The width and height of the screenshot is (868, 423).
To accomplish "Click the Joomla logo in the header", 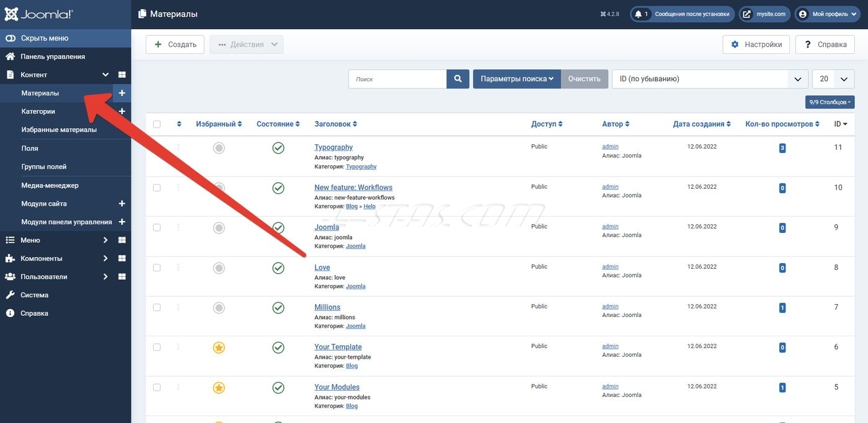I will pyautogui.click(x=38, y=14).
